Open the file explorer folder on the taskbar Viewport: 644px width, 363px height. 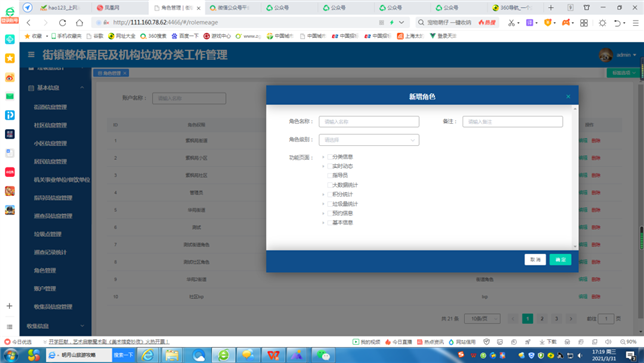172,355
